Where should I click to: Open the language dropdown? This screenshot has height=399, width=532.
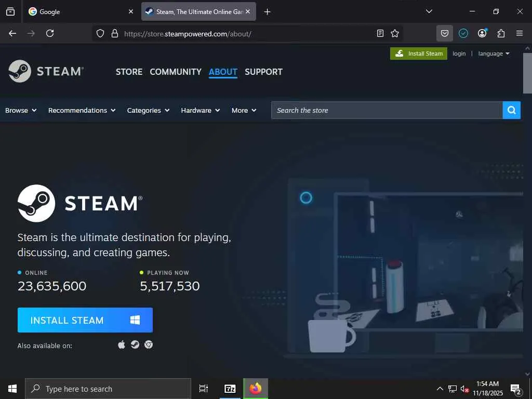pos(494,54)
